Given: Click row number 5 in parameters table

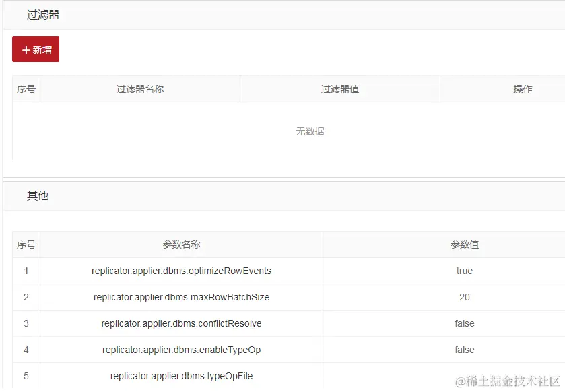Looking at the screenshot, I should point(26,376).
